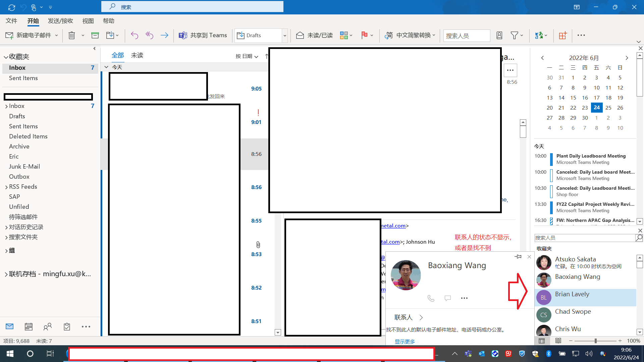Click the phone call icon for Baoxiang Wang
This screenshot has height=362, width=644.
click(431, 298)
